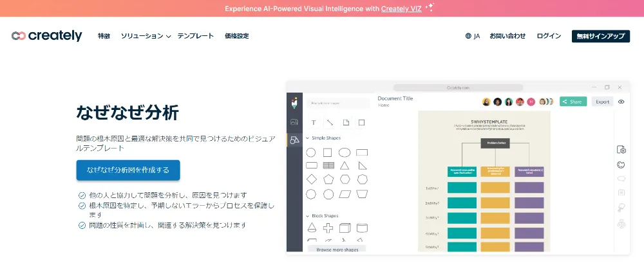Select the teal block in 2ndWhy? row
Screen dimensions: 644x272
tap(462, 203)
